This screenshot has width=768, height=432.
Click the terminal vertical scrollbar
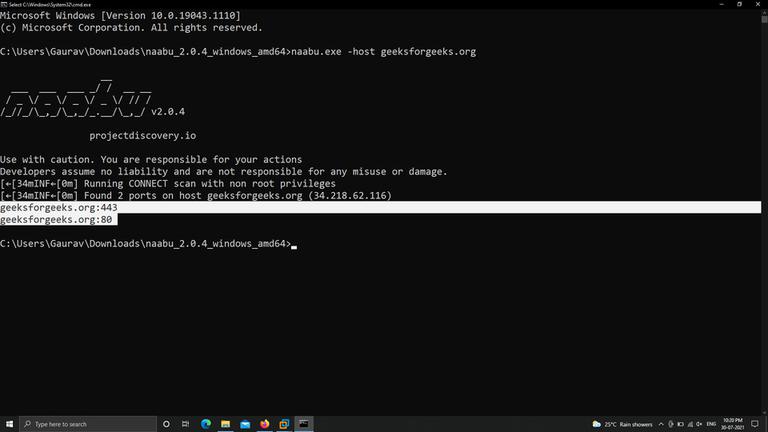[764, 212]
